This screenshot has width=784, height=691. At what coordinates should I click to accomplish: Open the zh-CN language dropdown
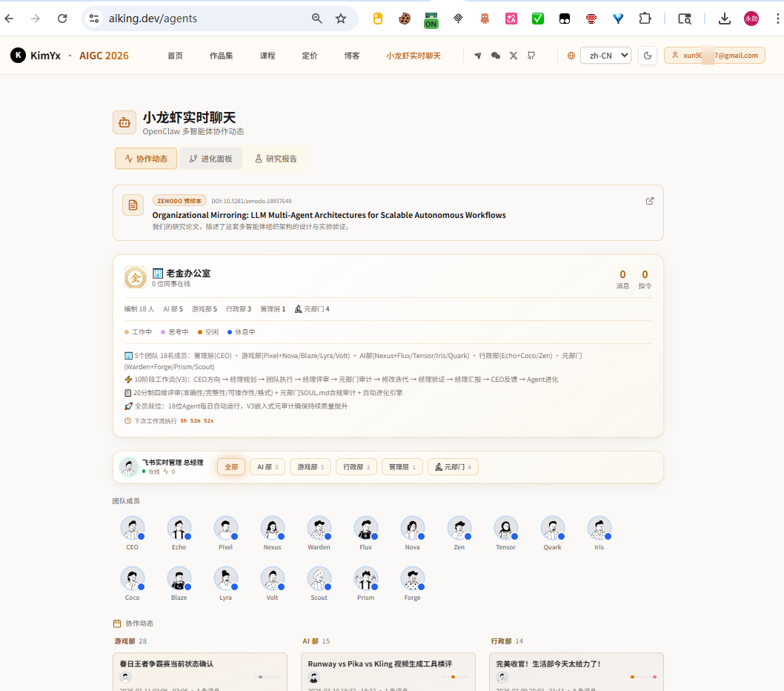(x=605, y=56)
